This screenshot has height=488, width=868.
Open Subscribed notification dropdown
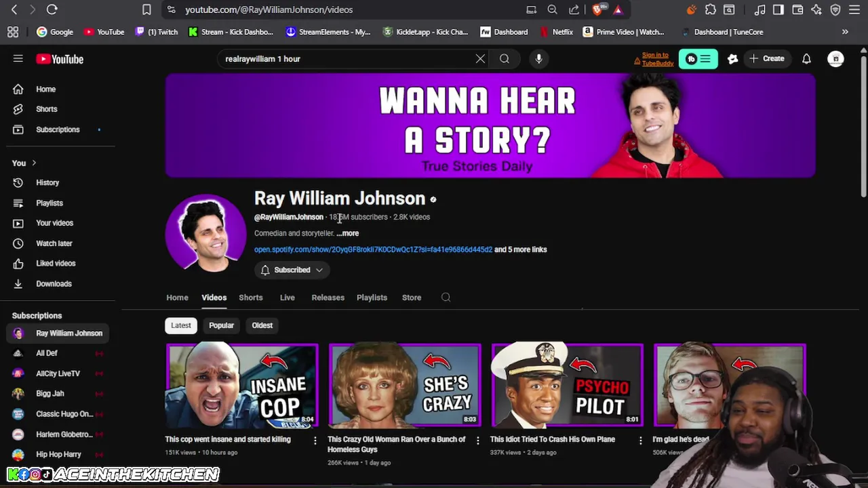[x=292, y=270]
